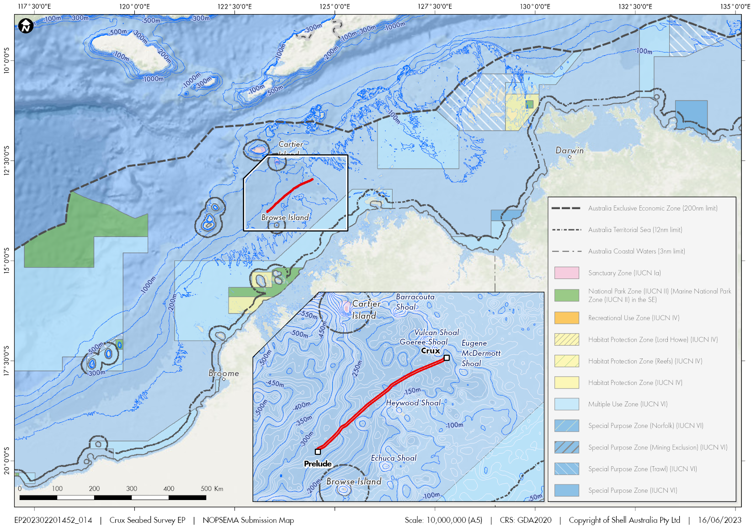This screenshot has width=756, height=532.
Task: Click the scale bar at bottom left
Action: (113, 497)
